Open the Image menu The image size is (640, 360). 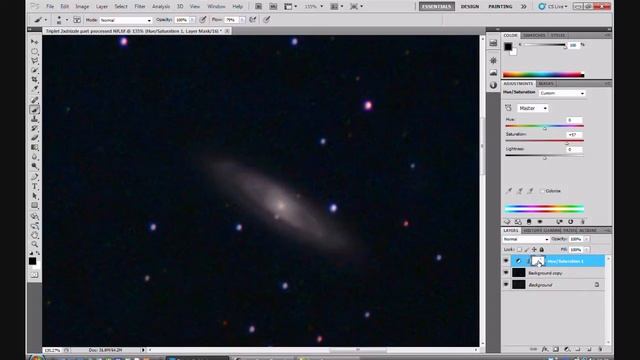(x=82, y=7)
